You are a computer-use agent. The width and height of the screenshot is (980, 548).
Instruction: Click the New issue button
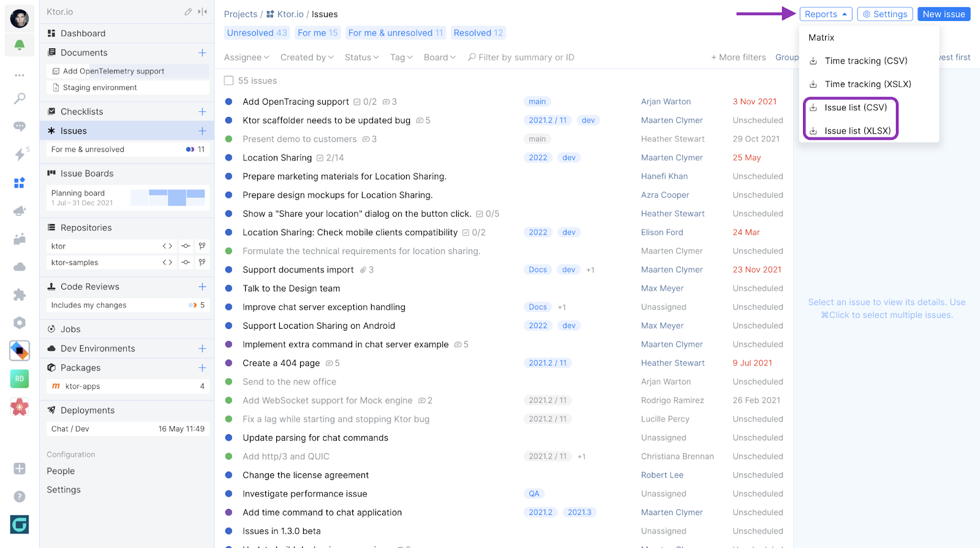[944, 14]
